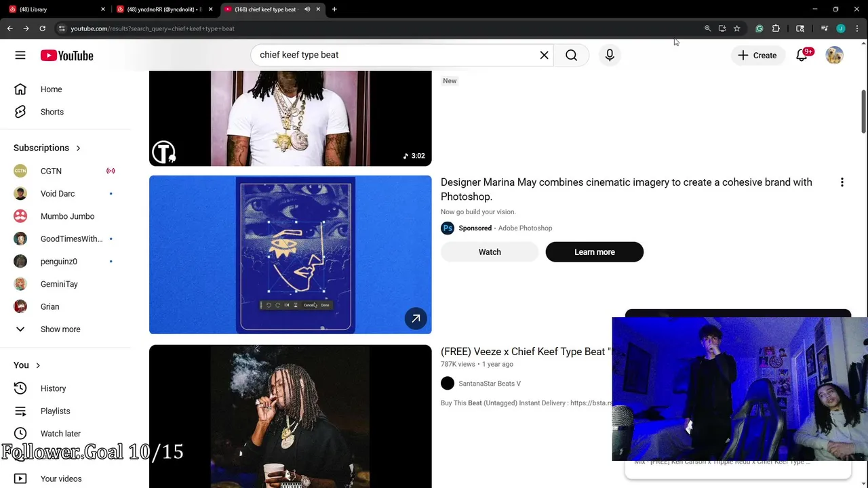Go back with browser back arrow
868x488 pixels.
[x=9, y=28]
